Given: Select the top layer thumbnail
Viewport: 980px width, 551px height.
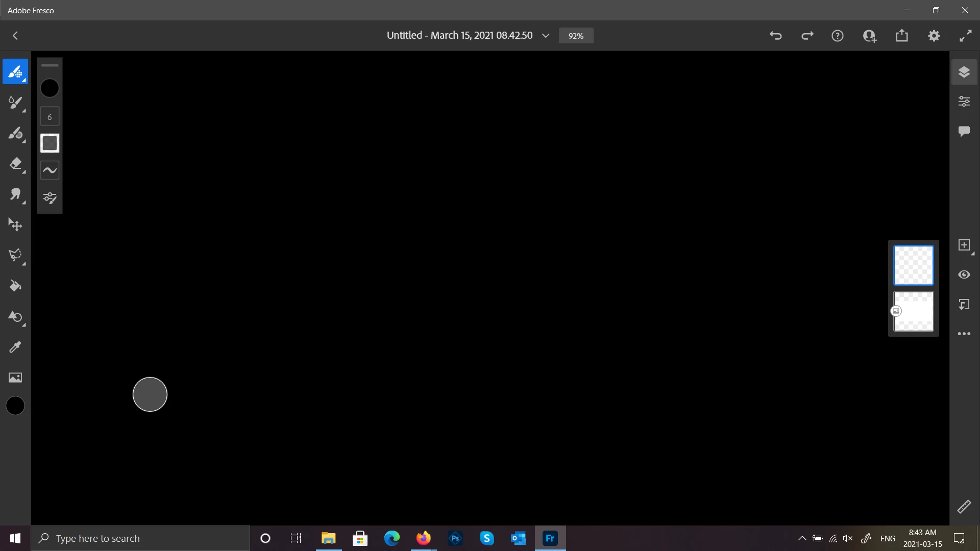Looking at the screenshot, I should click(x=913, y=265).
